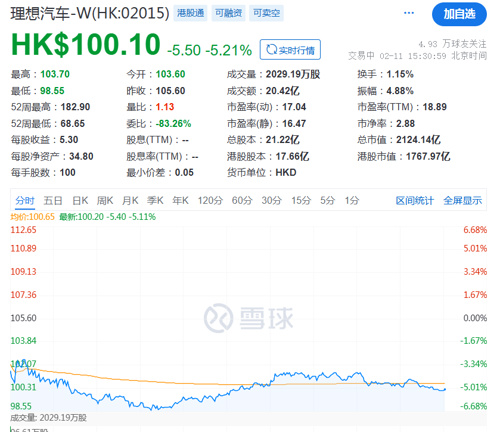
Task: Click the 成交量: 2029.19万股 label below chart
Action: (x=49, y=418)
